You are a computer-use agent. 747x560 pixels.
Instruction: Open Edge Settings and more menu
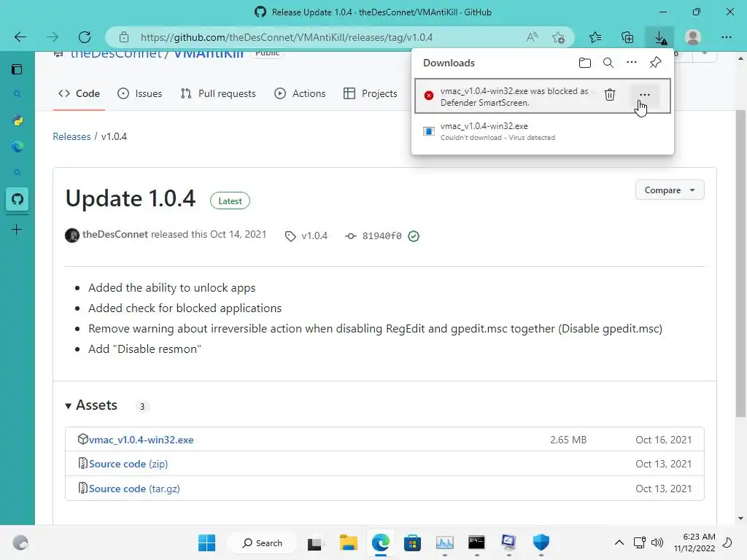coord(726,37)
